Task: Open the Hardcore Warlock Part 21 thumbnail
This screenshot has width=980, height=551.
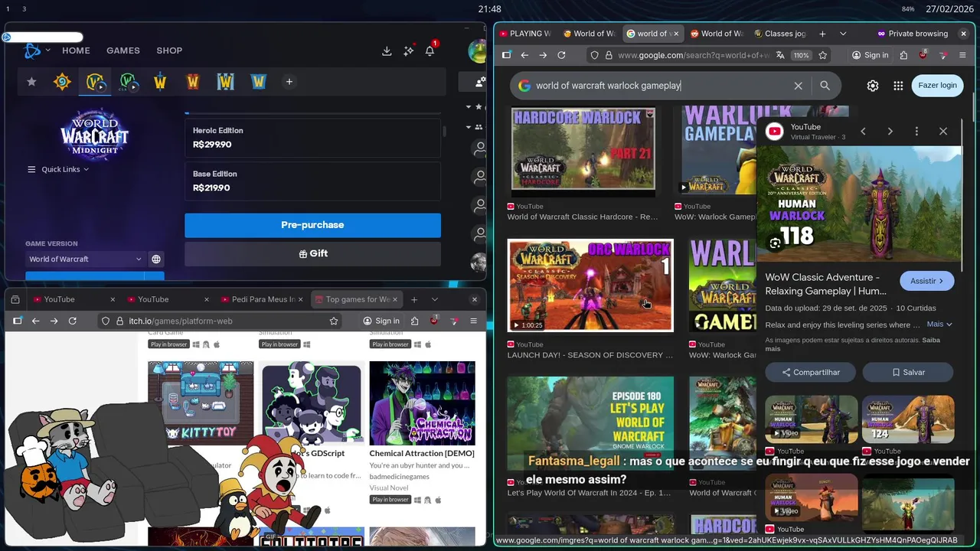Action: (x=583, y=148)
